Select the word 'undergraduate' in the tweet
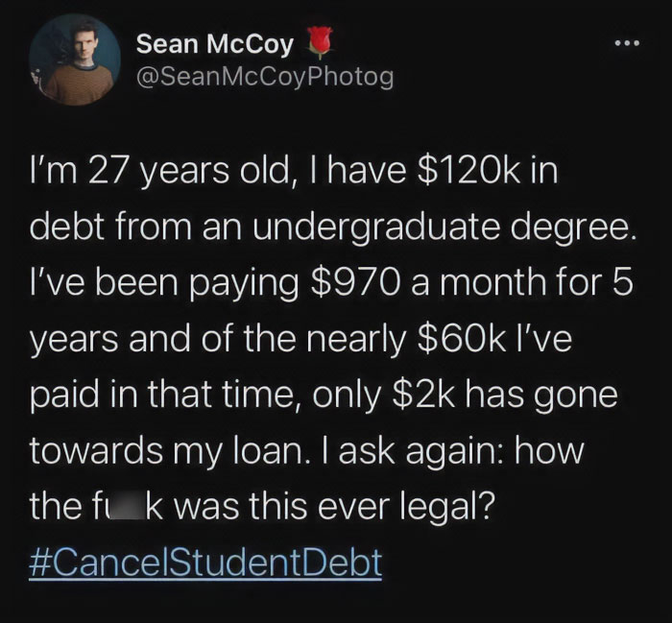The image size is (672, 623). (376, 228)
